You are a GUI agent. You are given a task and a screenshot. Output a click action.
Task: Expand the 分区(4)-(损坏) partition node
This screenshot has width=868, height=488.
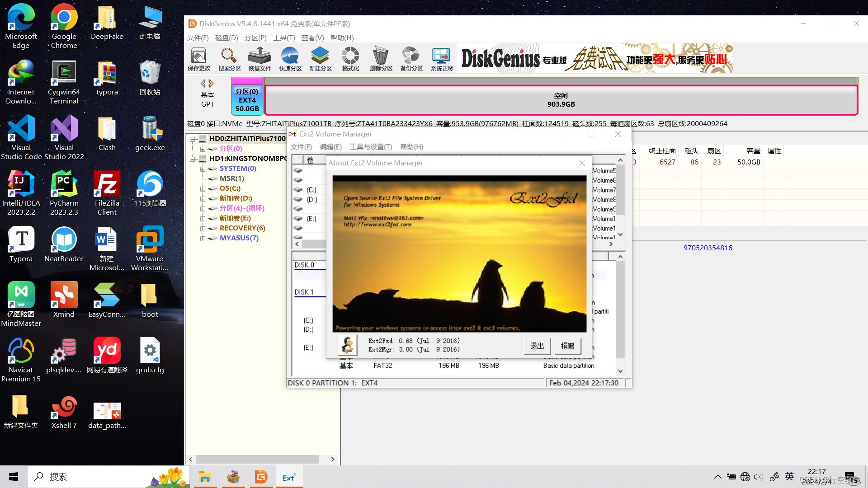pos(203,208)
